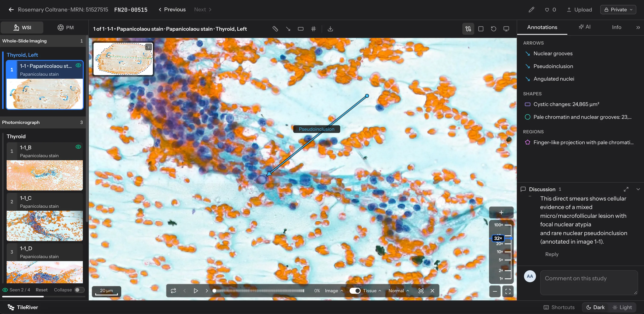The width and height of the screenshot is (644, 314).
Task: Click the pencil edit icon
Action: pos(531,9)
